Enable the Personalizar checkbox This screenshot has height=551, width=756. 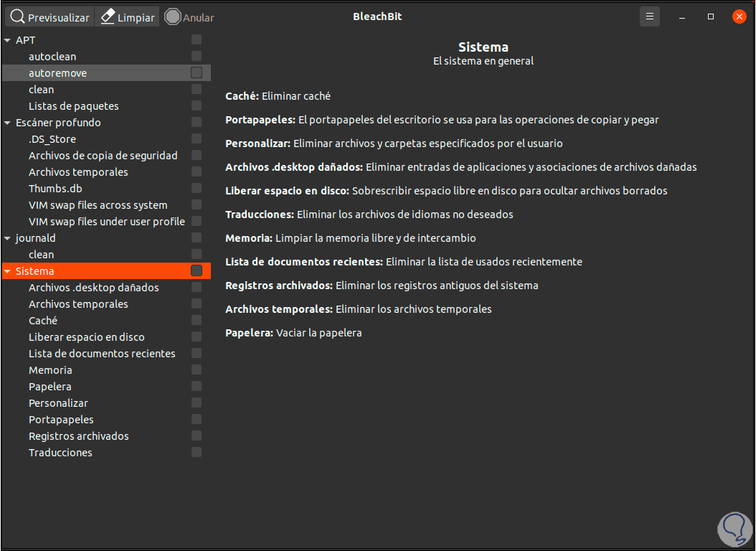click(x=197, y=402)
